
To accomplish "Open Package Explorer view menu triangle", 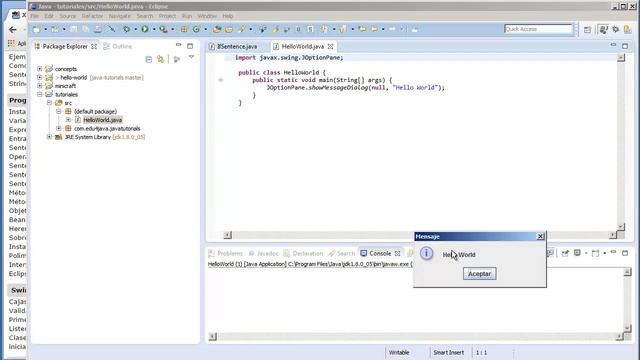I will 191,58.
